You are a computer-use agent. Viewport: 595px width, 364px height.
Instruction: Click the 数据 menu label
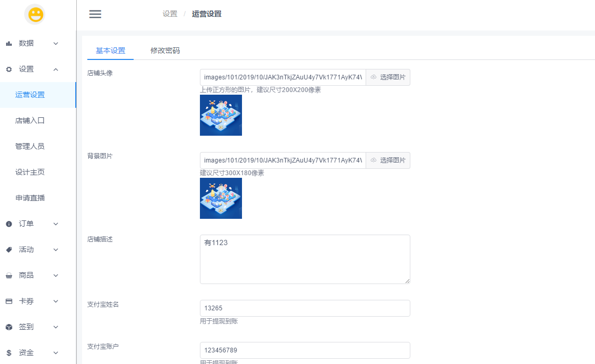coord(26,43)
